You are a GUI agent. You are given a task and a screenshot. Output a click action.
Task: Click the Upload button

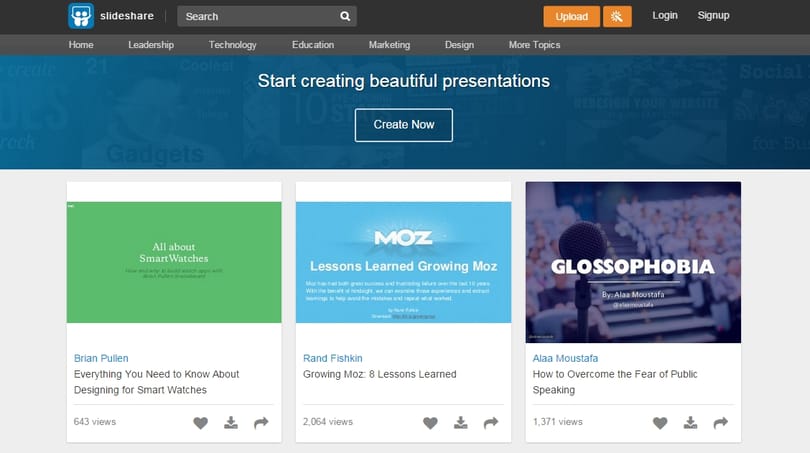[571, 17]
